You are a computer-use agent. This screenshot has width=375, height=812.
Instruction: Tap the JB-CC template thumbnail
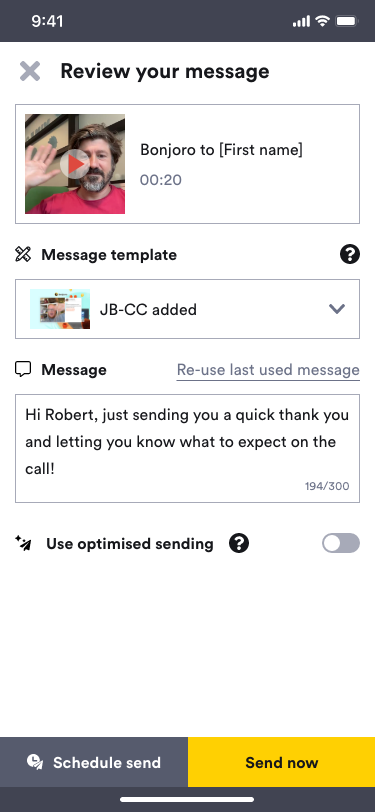(x=60, y=309)
